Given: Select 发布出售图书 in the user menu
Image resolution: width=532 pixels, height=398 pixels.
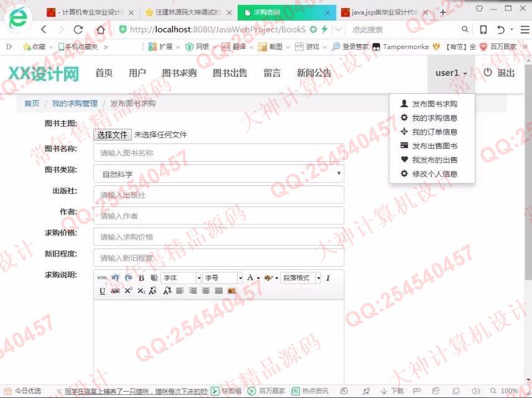Looking at the screenshot, I should point(432,146).
